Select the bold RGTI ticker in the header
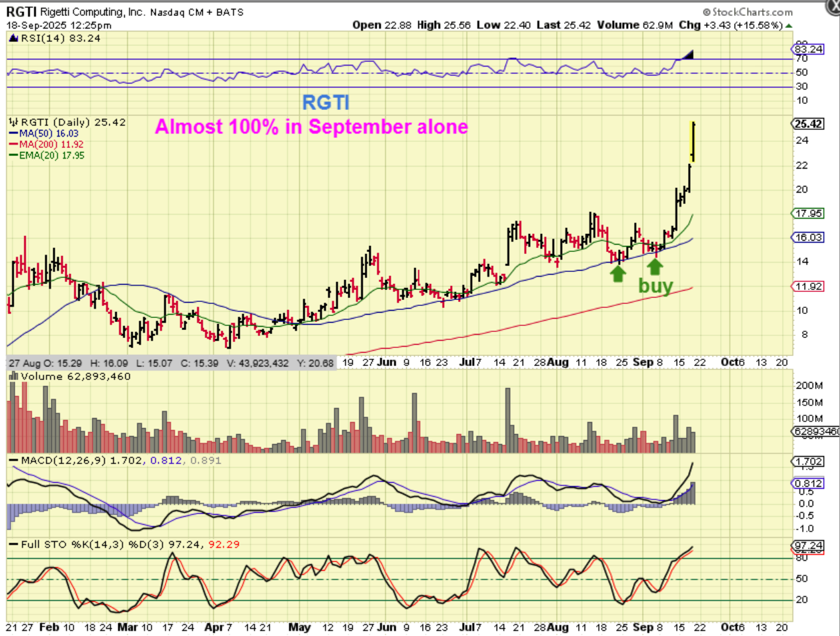 (21, 12)
